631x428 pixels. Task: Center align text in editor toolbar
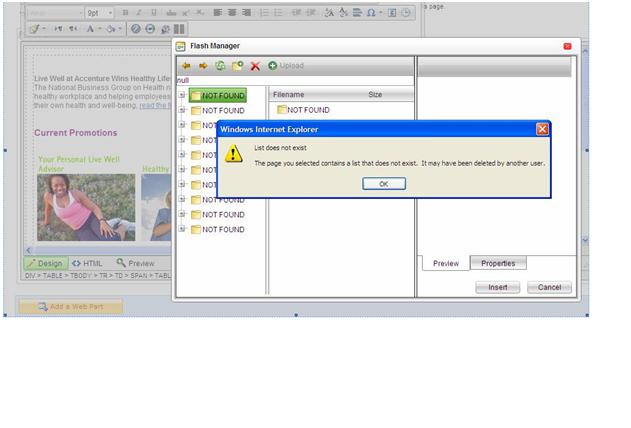tap(232, 13)
